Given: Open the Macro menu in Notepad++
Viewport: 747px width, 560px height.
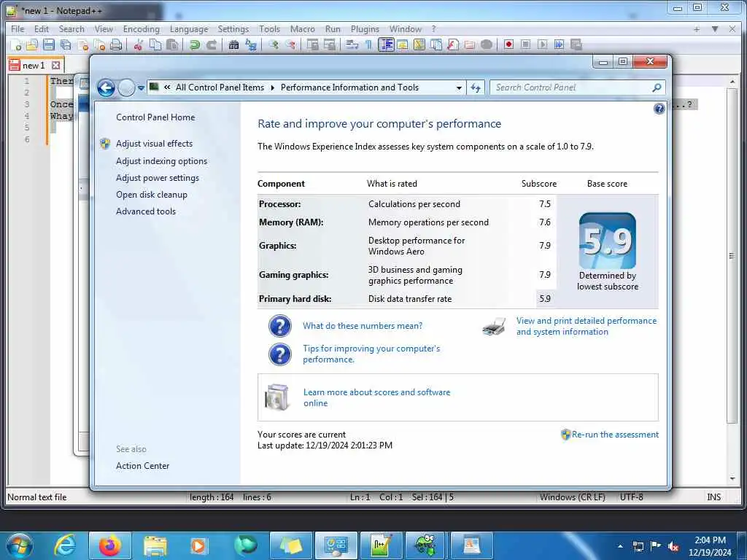Looking at the screenshot, I should tap(303, 29).
